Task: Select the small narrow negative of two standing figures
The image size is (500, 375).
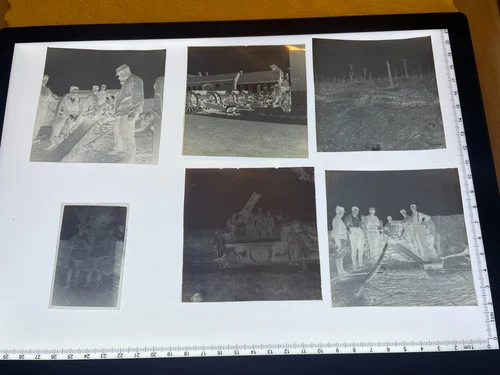Action: [90, 256]
